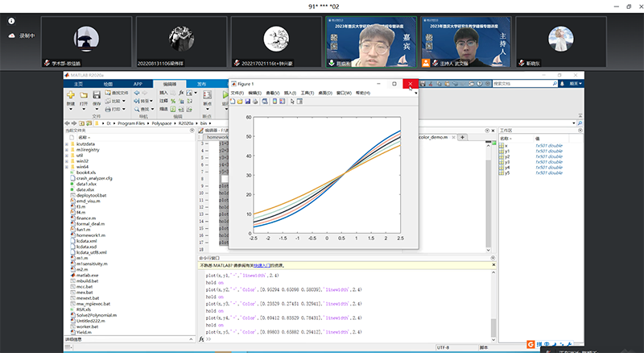The image size is (644, 353).
Task: Click the up-one-level folder icon in address bar
Action: (x=82, y=123)
